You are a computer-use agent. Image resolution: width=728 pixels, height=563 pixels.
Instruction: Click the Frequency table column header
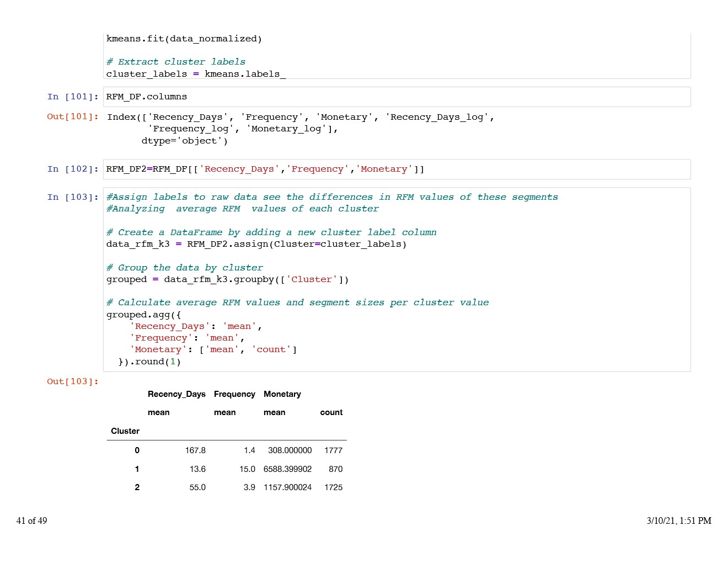coord(234,394)
